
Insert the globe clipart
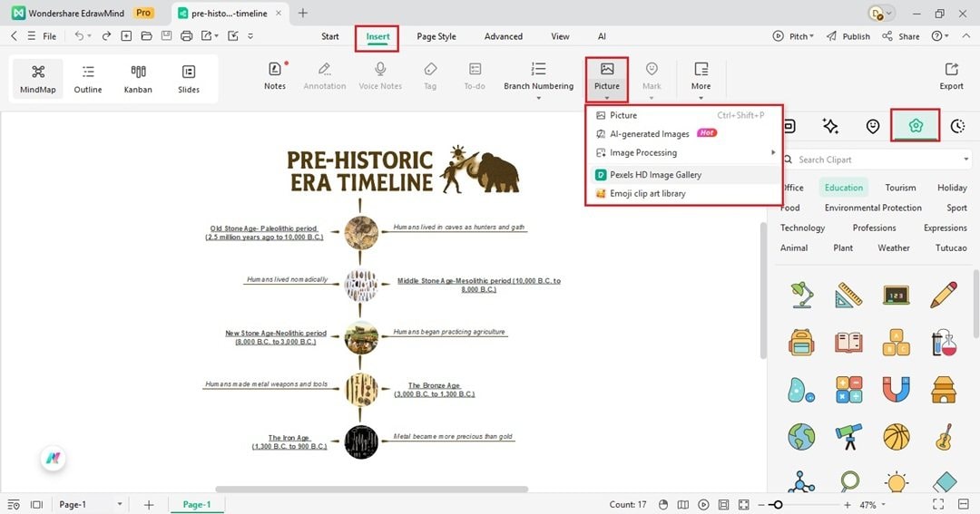[801, 437]
